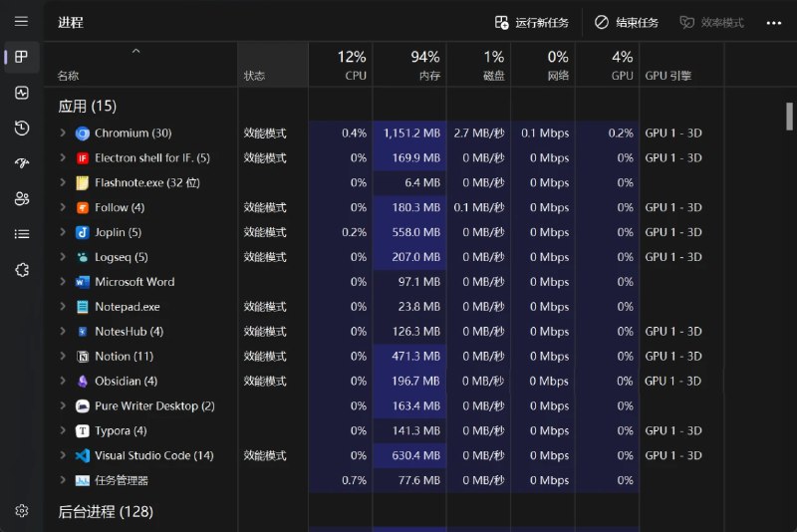Open the Services page in sidebar
This screenshot has width=797, height=532.
click(21, 269)
